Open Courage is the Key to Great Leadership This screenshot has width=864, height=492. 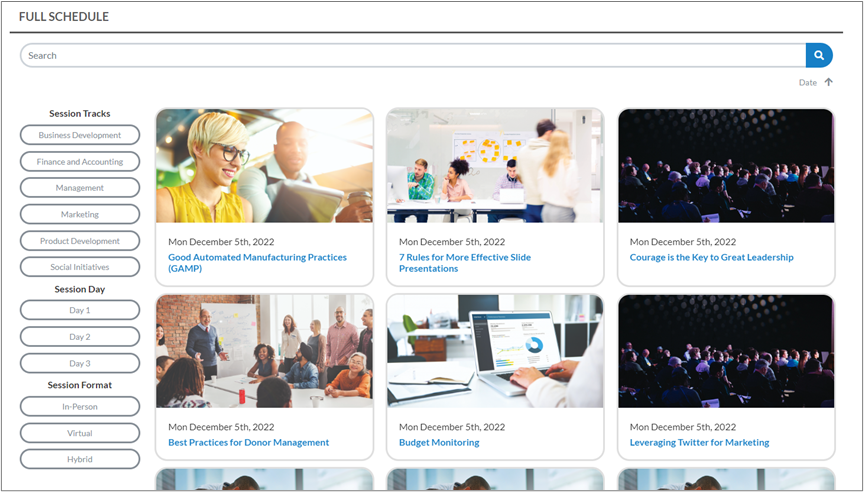click(x=711, y=257)
